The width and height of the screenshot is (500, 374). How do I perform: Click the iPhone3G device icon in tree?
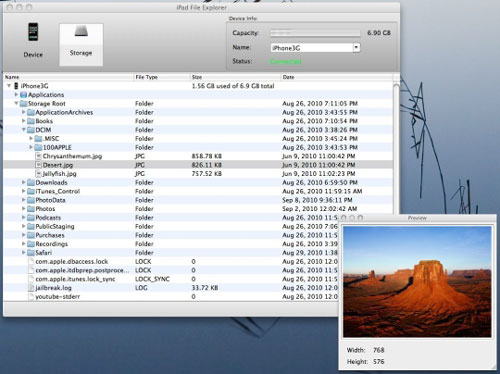pyautogui.click(x=16, y=86)
